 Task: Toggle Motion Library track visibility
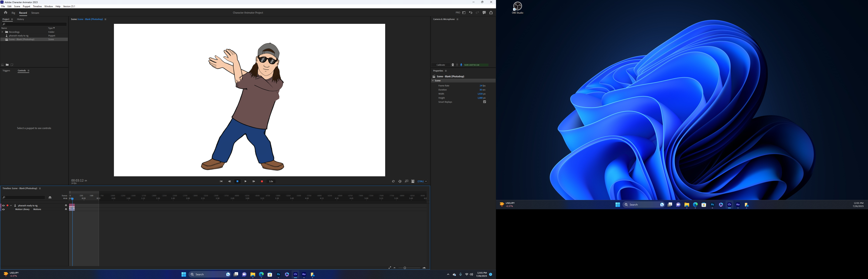[3, 209]
